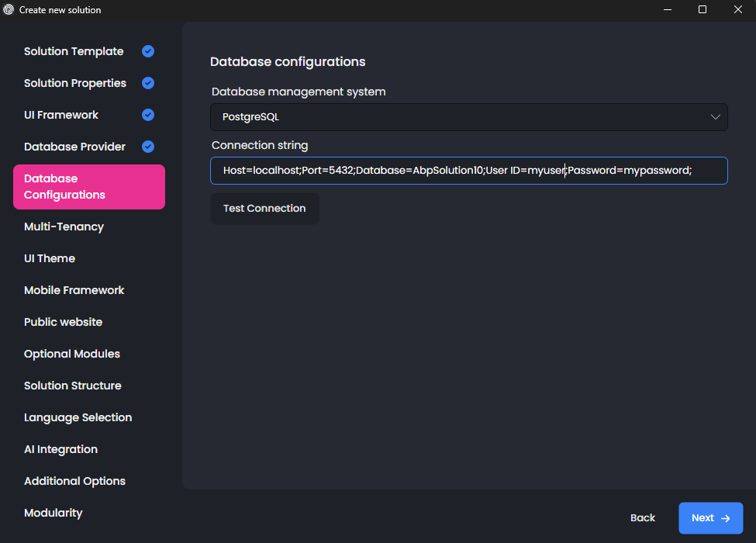Open the Modularity step
The height and width of the screenshot is (543, 756).
point(53,513)
